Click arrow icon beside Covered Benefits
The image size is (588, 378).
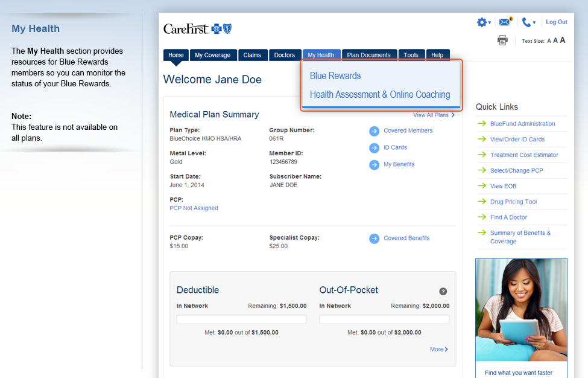click(x=374, y=239)
